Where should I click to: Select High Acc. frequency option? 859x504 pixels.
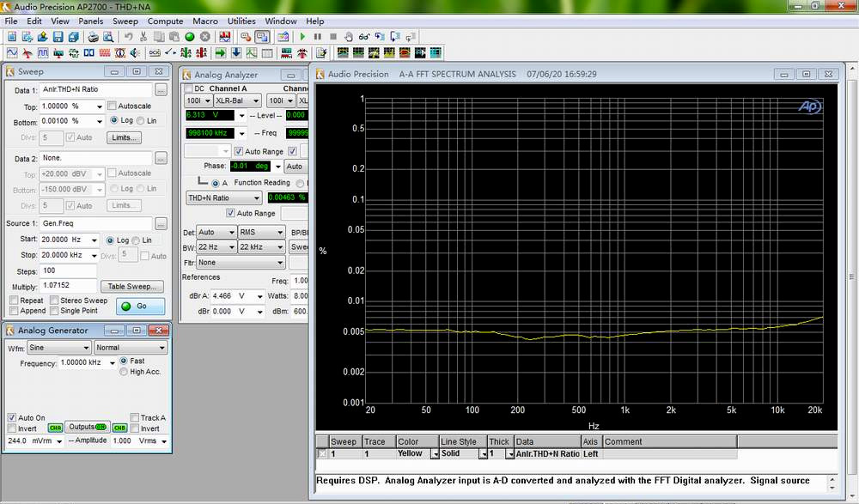click(124, 372)
